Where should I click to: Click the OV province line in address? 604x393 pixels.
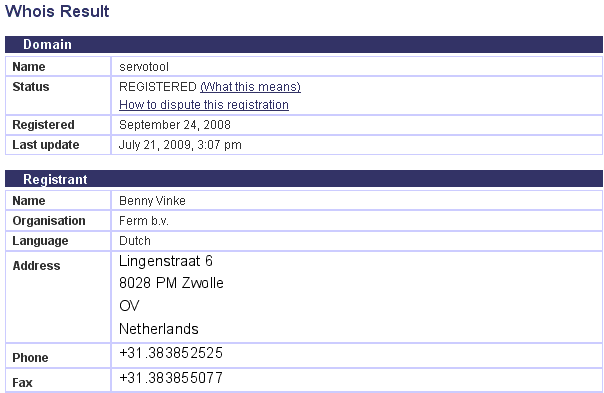pos(129,306)
